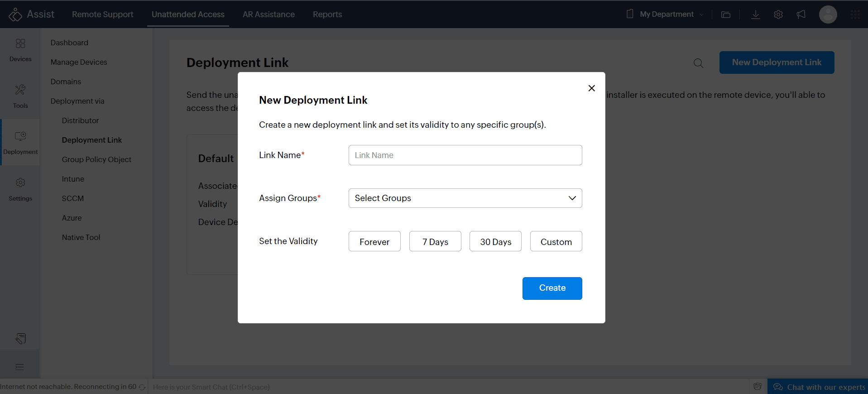Choose 30 Days validity option
Screen dimensions: 868x394
[495, 241]
